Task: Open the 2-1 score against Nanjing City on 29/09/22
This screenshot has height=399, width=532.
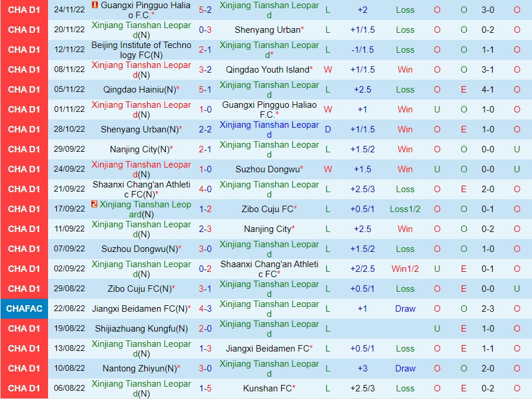Action: 205,149
